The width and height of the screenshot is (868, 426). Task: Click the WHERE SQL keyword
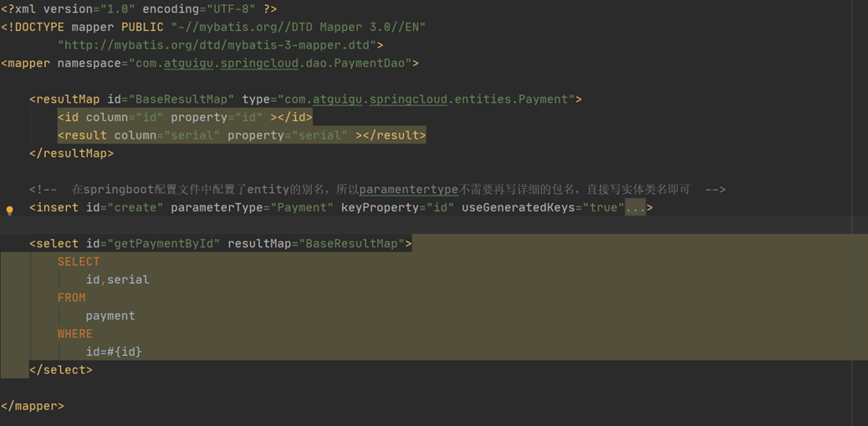click(75, 333)
